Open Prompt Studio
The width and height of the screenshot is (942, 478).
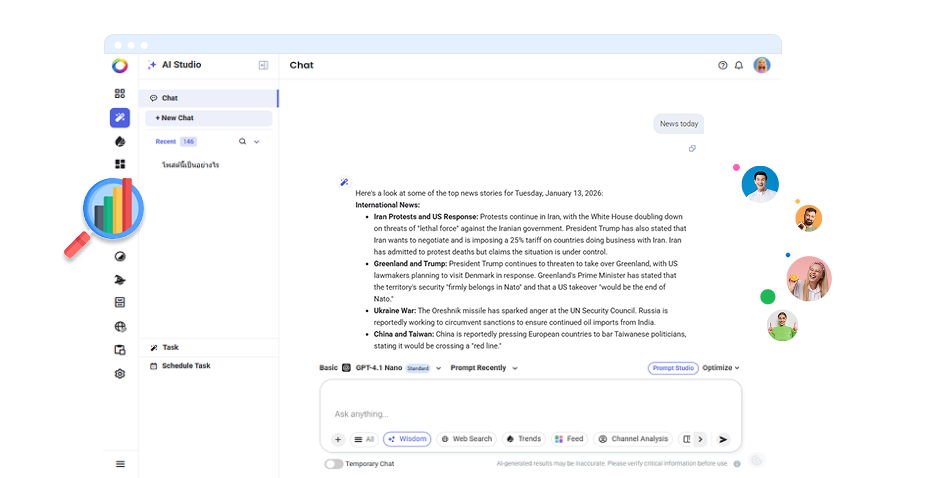click(673, 368)
